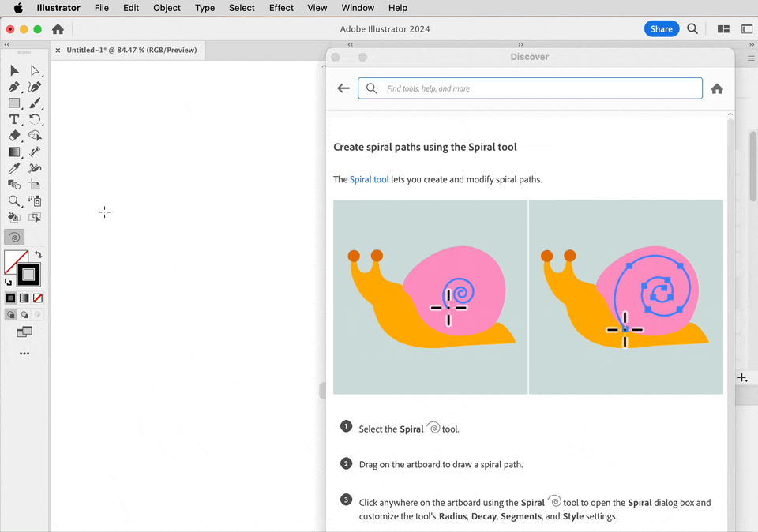Click the blue Share button
This screenshot has width=758, height=532.
(x=662, y=29)
